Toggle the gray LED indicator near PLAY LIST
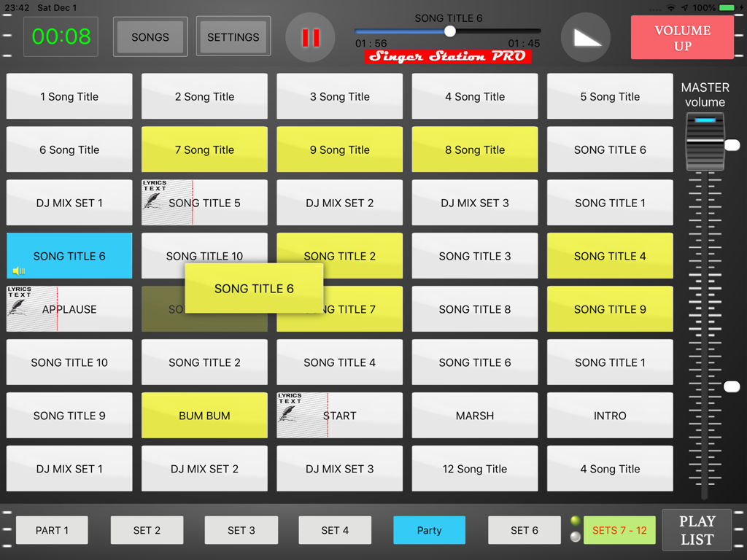747x560 pixels. [576, 537]
